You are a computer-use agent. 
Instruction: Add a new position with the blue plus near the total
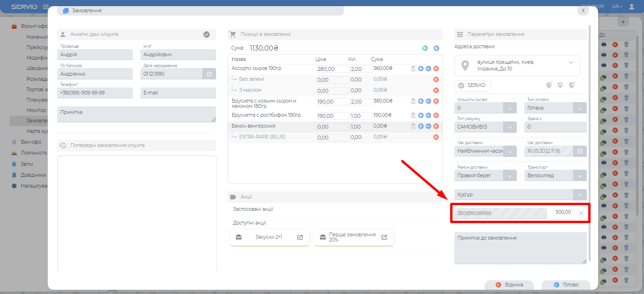[436, 48]
